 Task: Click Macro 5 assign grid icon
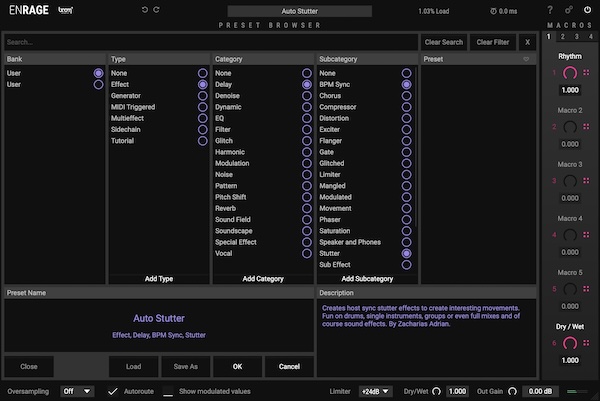tap(586, 289)
